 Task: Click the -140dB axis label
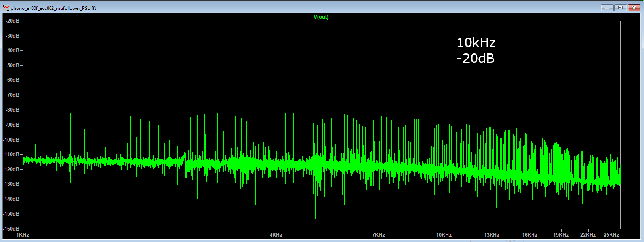(x=12, y=199)
